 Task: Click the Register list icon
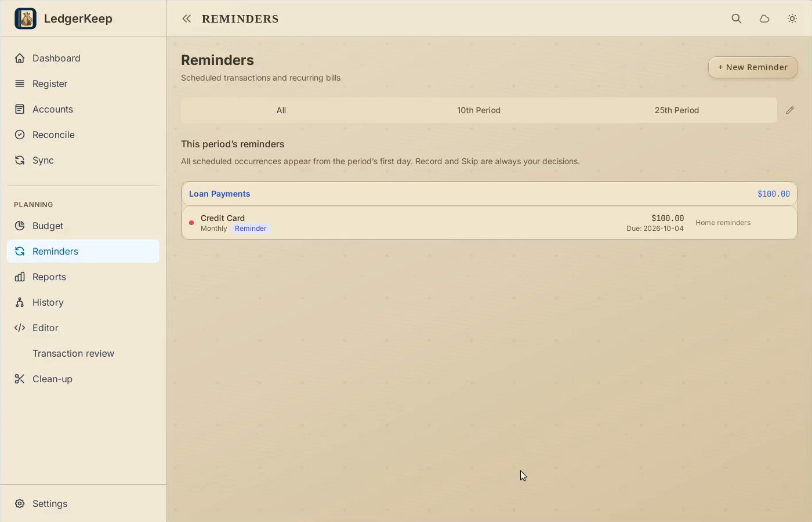tap(20, 84)
